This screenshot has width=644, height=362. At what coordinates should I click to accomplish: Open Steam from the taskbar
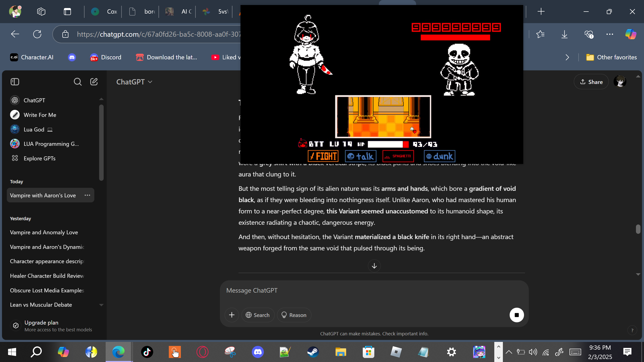point(313,352)
